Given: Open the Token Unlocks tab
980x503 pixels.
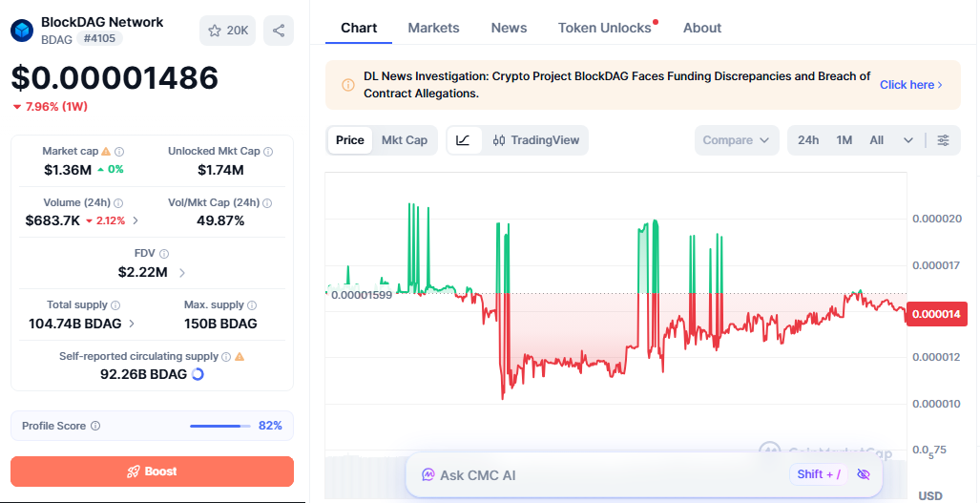Looking at the screenshot, I should click(x=604, y=28).
